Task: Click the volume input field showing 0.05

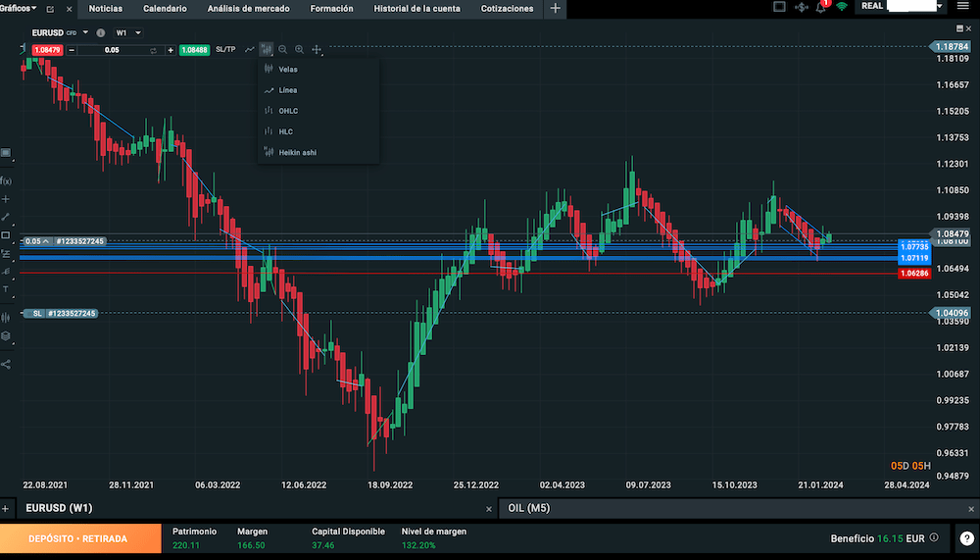Action: point(112,50)
